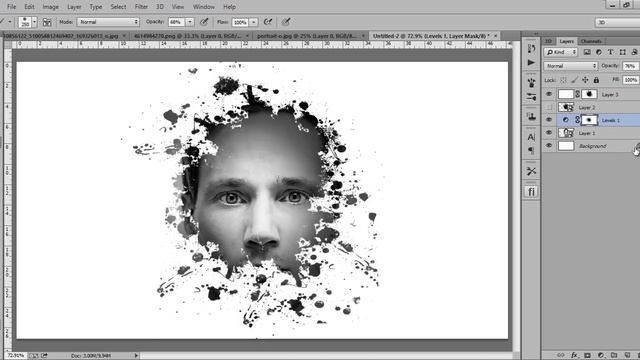Open the Filter menu
The height and width of the screenshot is (360, 640).
pos(141,7)
